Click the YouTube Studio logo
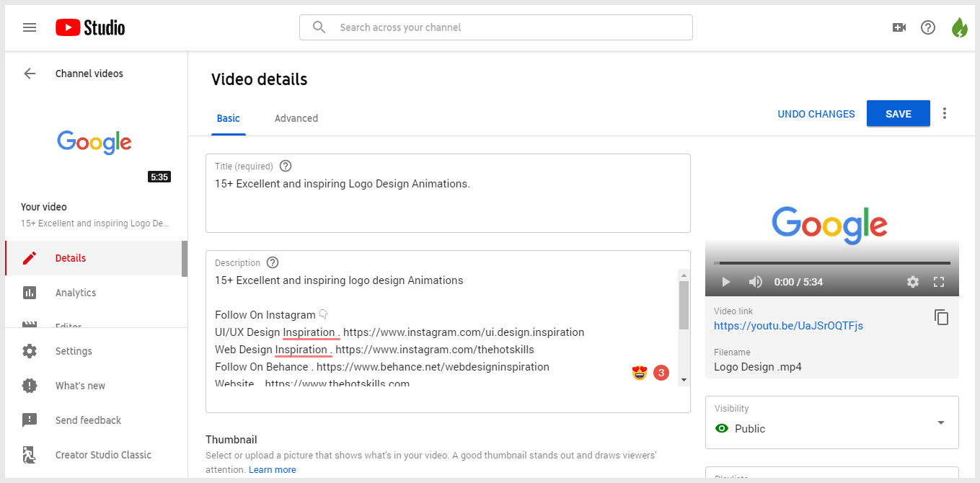 90,27
